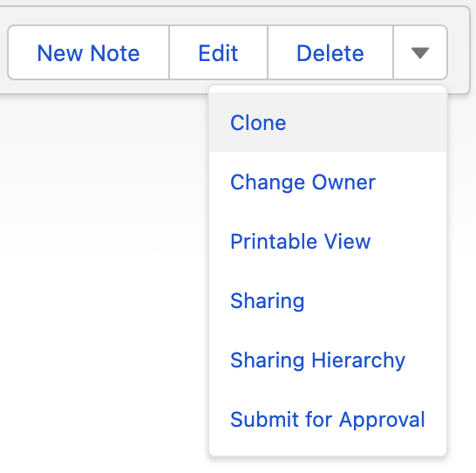Image resolution: width=476 pixels, height=473 pixels.
Task: Duplicate the record with the Clone option
Action: coord(328,122)
